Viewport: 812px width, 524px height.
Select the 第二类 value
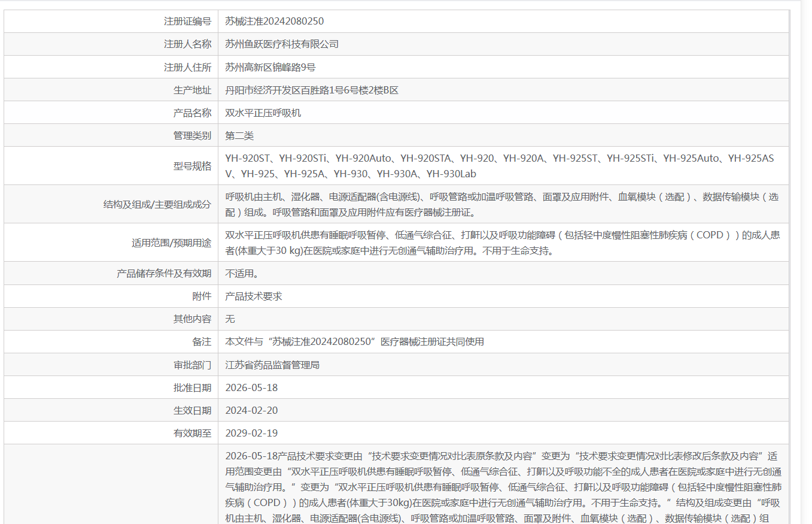tap(239, 135)
